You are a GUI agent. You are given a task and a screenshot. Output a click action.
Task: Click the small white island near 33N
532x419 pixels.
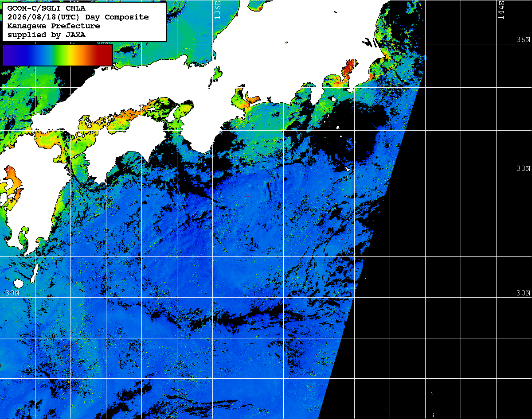point(348,169)
